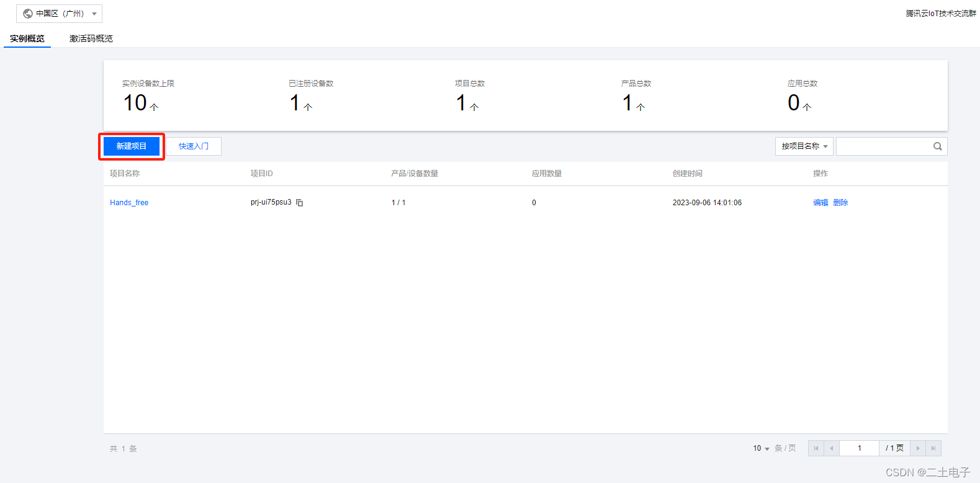Open the 10 per-page dropdown
The height and width of the screenshot is (483, 980).
[x=761, y=448]
